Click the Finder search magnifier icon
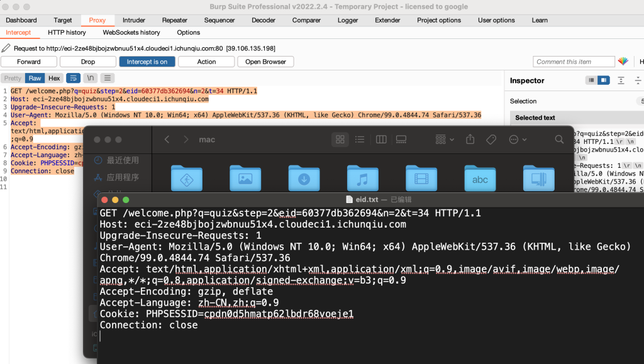644x364 pixels. point(559,140)
